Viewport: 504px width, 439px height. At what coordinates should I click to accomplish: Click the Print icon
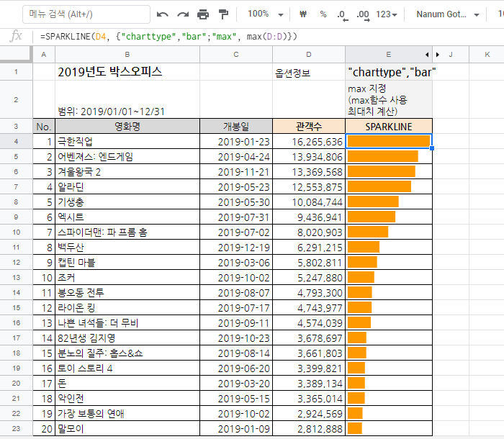(203, 14)
